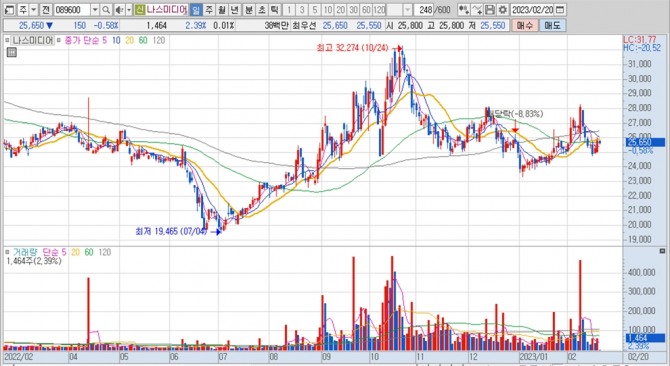Select the 30 interval button
This screenshot has width=670, height=366.
pos(354,9)
